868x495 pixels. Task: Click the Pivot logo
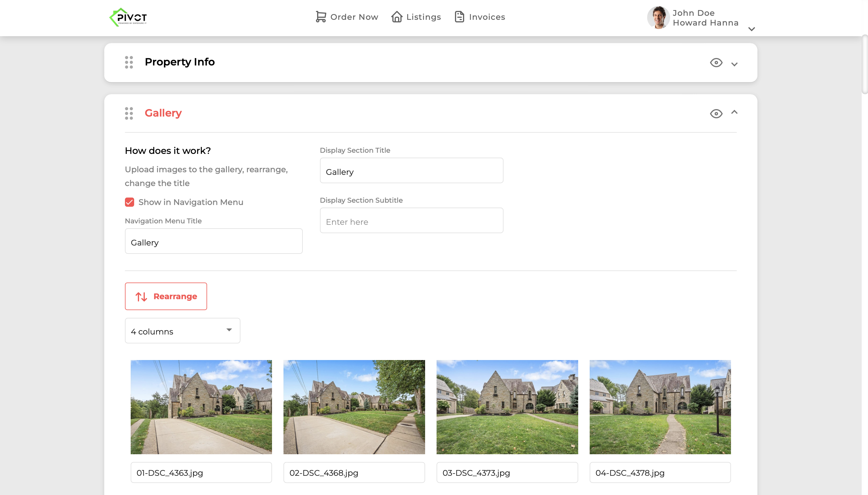tap(128, 17)
